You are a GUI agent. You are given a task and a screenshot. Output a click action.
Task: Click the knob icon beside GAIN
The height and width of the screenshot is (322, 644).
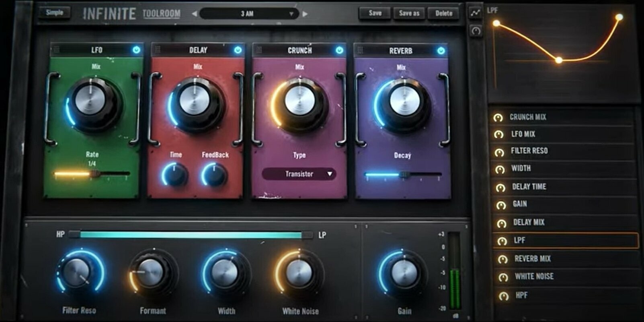pos(501,205)
